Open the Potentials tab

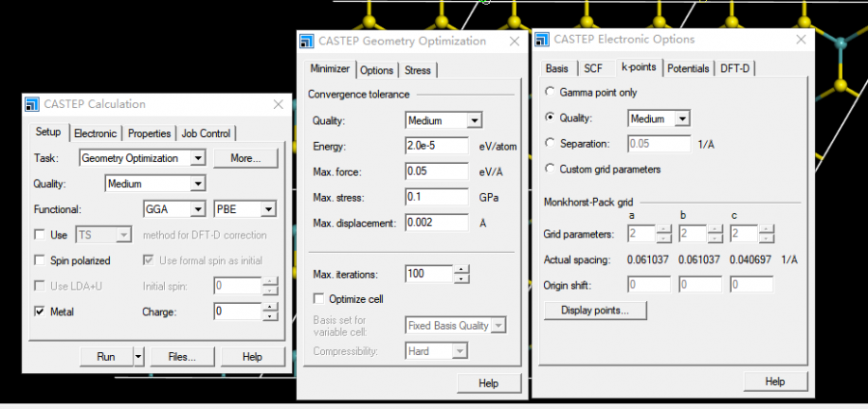click(x=688, y=68)
